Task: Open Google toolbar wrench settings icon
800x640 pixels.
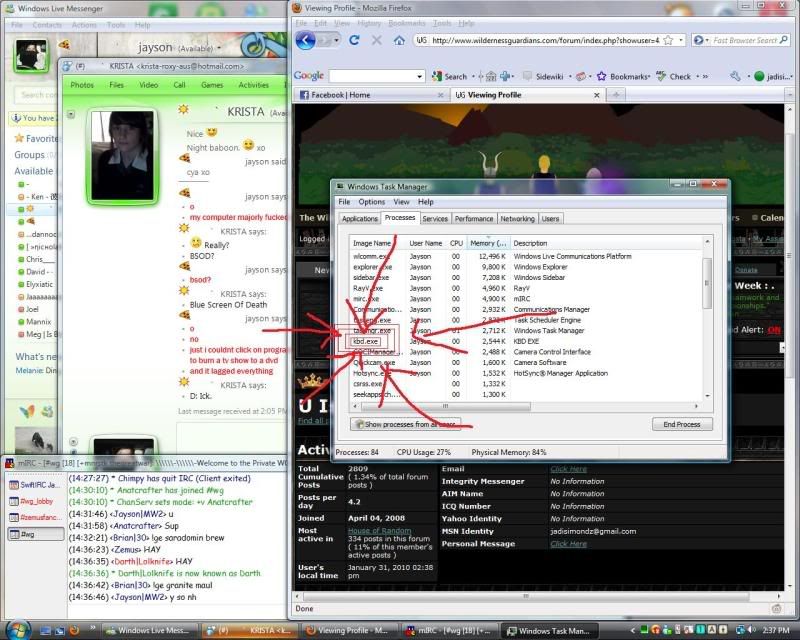Action: tap(735, 76)
